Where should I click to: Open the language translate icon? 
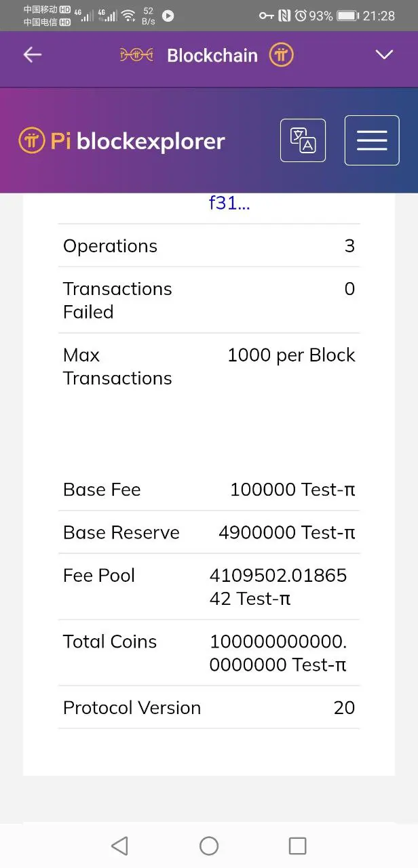(303, 140)
